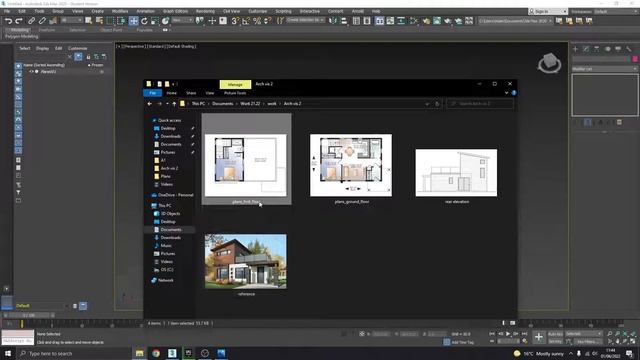This screenshot has width=640, height=360.
Task: Open the Modifiers menu
Action: (x=120, y=11)
